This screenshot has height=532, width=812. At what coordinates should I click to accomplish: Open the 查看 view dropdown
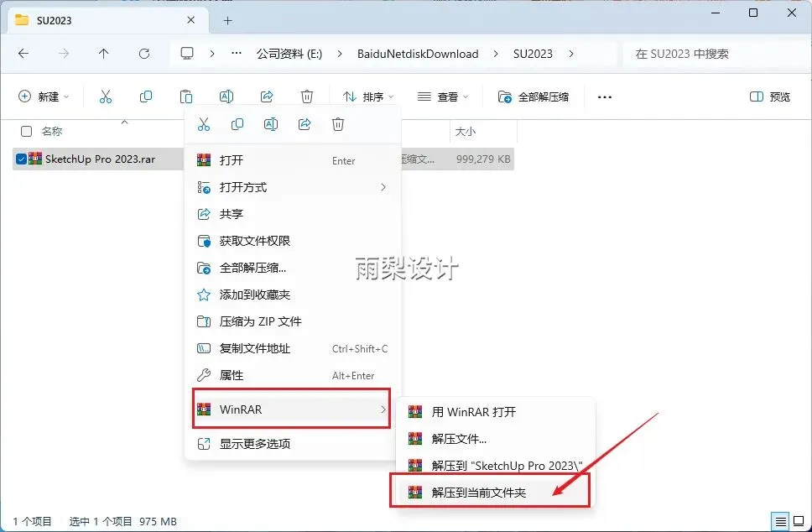click(443, 96)
